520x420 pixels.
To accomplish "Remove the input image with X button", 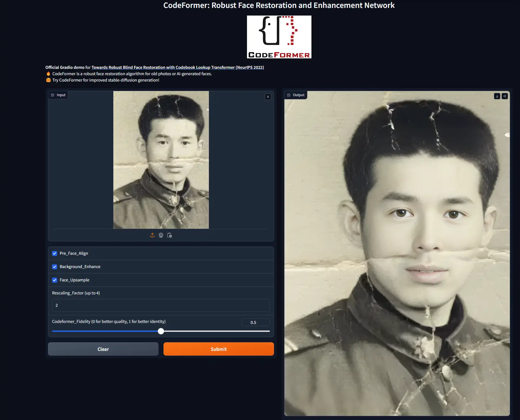I will click(268, 97).
